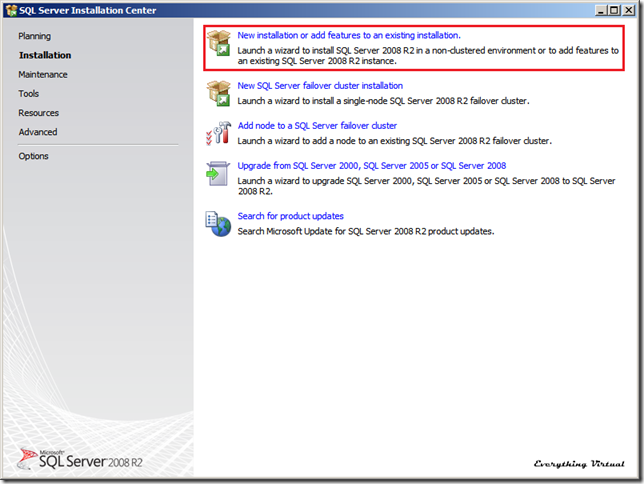Open New SQL Server failover cluster installation link
Viewport: 644px width, 484px height.
point(320,85)
